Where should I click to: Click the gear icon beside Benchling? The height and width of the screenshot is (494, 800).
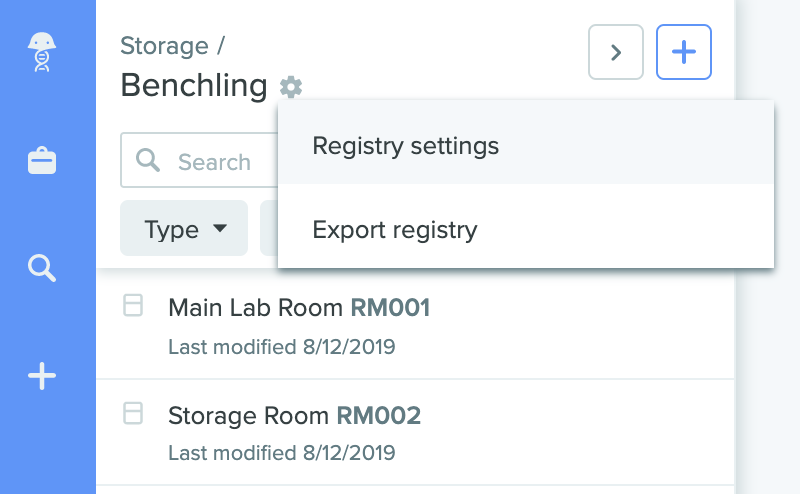pyautogui.click(x=291, y=87)
